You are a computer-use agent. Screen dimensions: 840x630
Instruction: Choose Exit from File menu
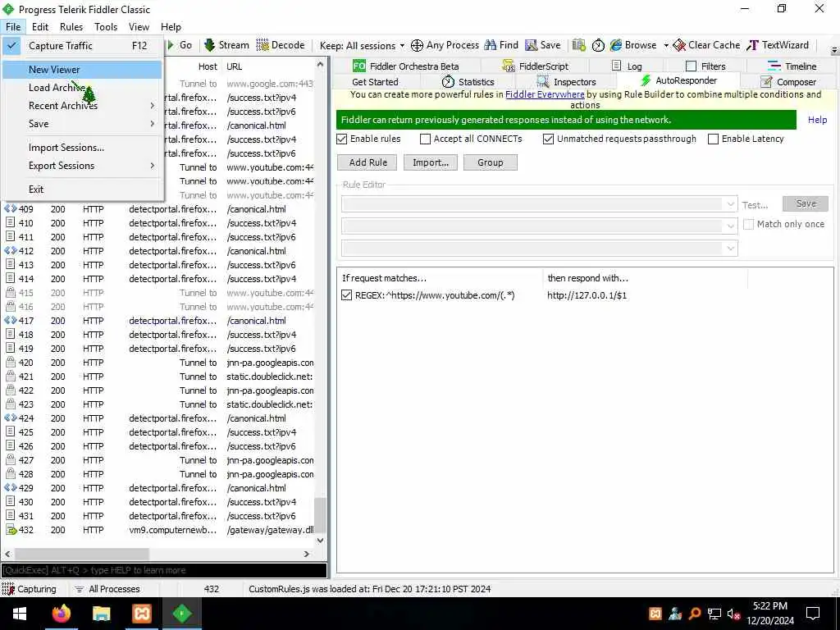click(81, 189)
